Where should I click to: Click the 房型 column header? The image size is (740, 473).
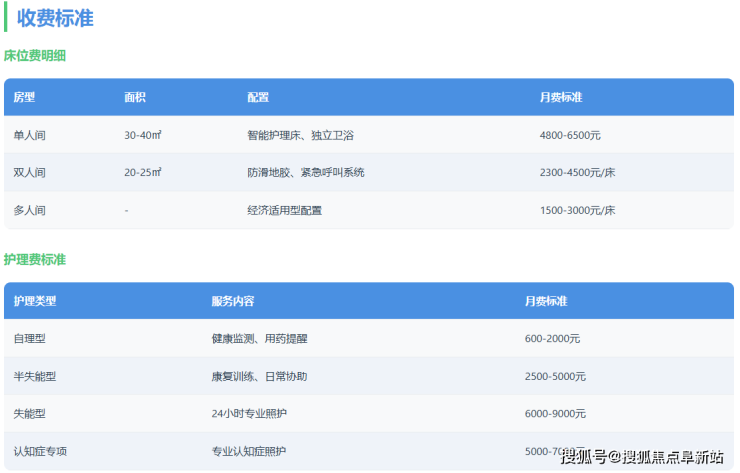(24, 97)
